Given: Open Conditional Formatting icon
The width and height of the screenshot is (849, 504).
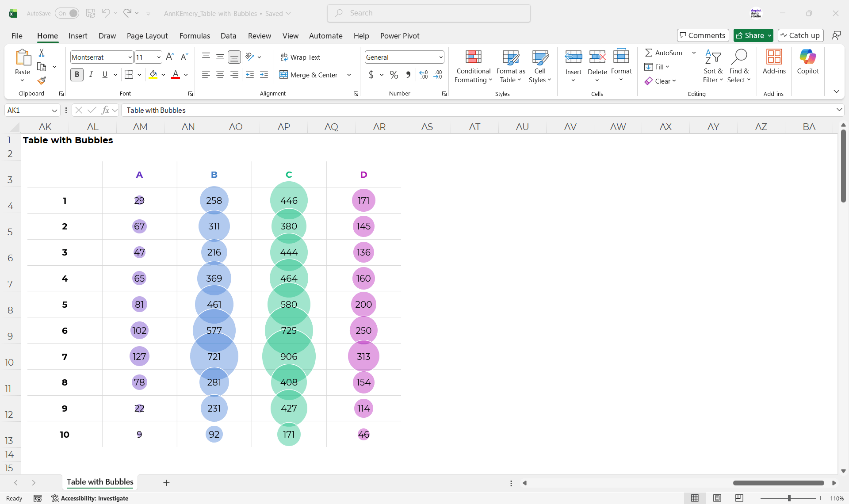Looking at the screenshot, I should [x=473, y=66].
